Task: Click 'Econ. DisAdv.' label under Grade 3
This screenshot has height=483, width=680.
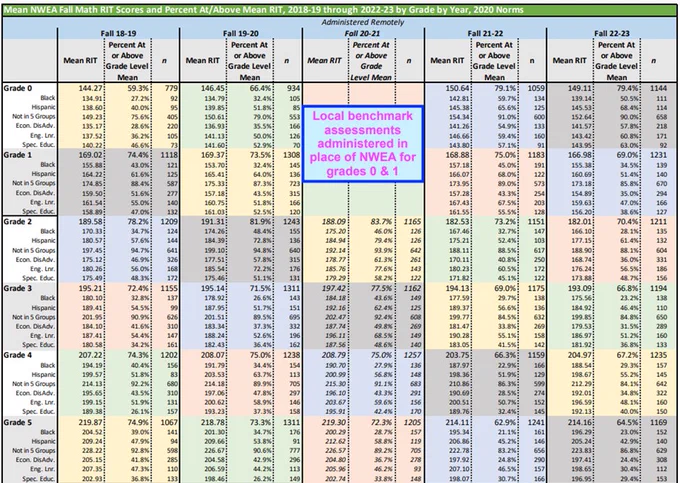Action: click(x=36, y=326)
